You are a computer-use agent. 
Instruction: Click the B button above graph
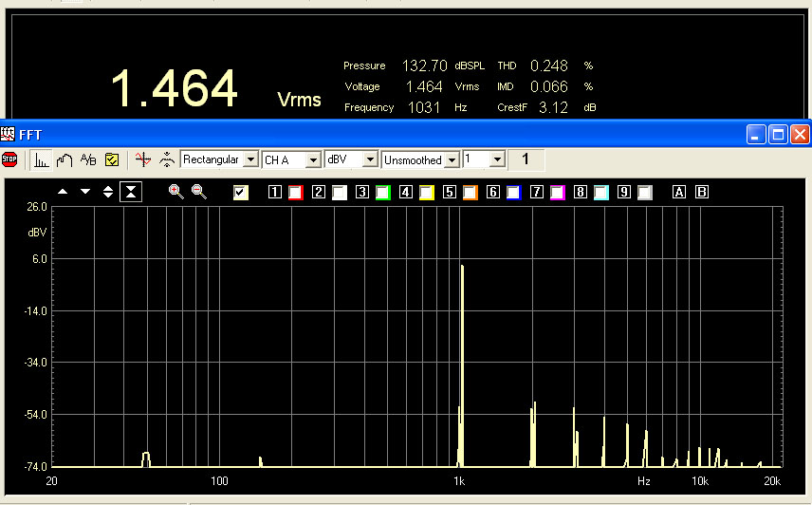point(702,193)
